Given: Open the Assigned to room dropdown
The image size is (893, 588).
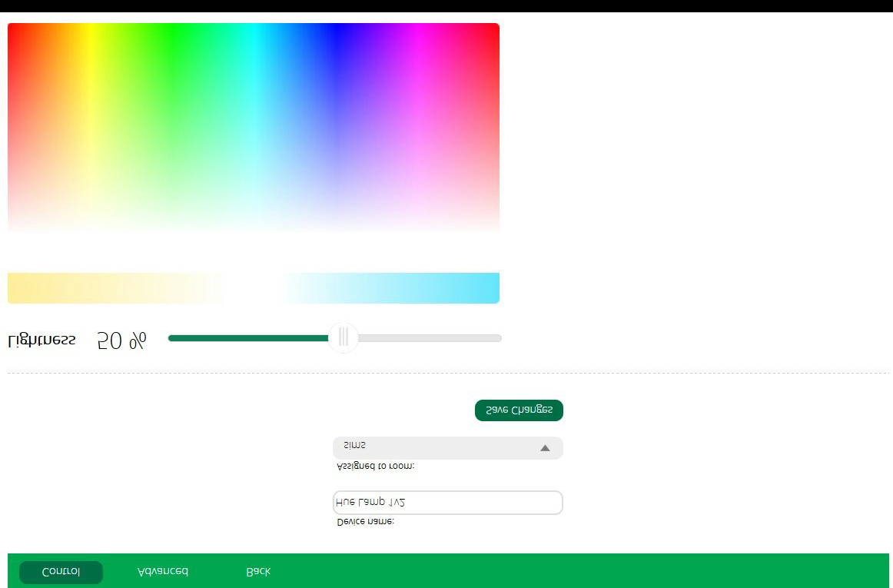Looking at the screenshot, I should (x=447, y=447).
